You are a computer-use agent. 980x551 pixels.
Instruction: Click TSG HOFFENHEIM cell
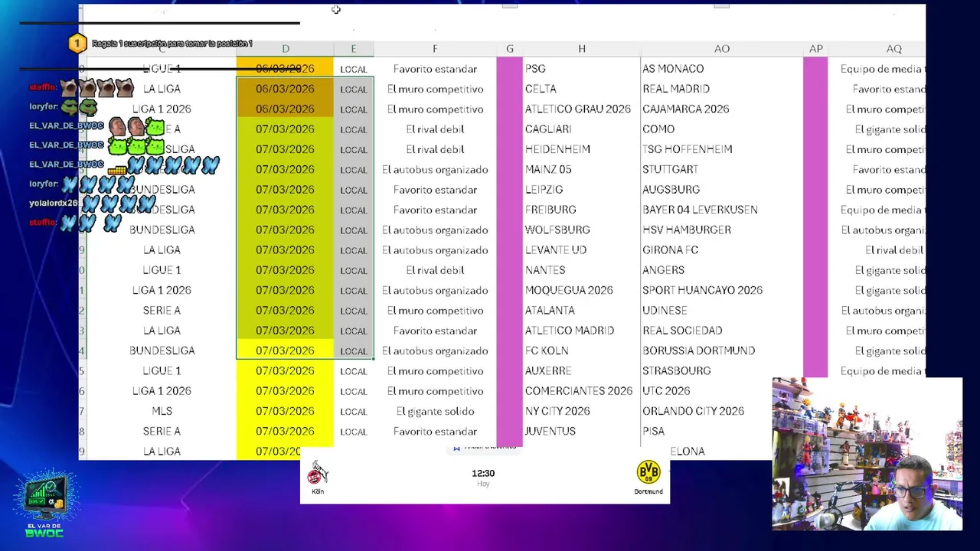point(722,149)
